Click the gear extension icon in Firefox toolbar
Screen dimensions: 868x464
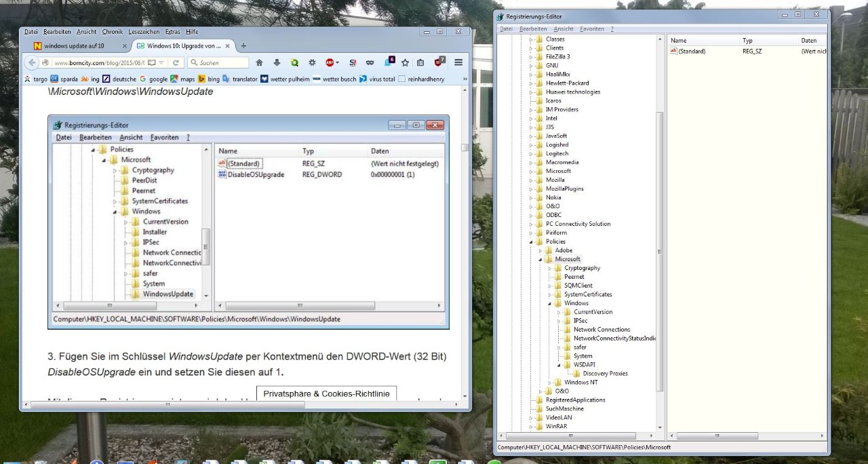coord(312,62)
